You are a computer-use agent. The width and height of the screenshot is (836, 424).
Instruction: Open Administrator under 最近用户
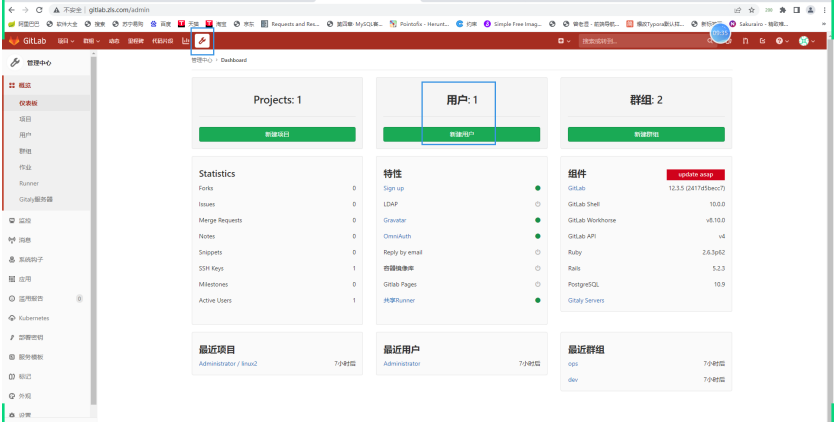(x=402, y=364)
